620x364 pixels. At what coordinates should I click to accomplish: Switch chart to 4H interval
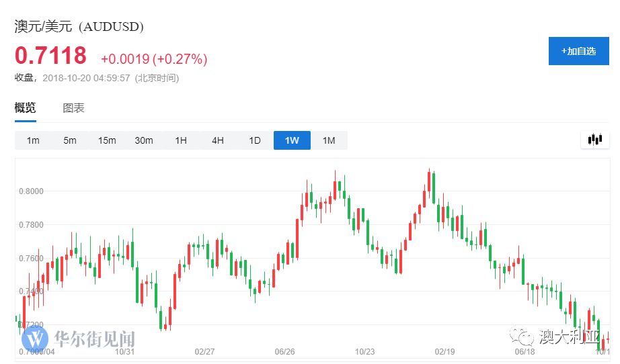(218, 140)
